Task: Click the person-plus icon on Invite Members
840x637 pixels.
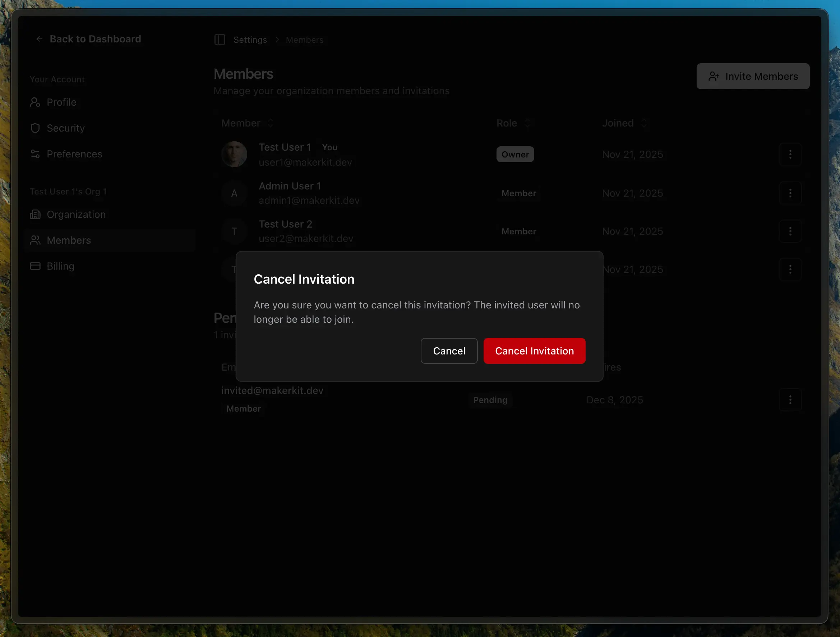Action: coord(714,76)
